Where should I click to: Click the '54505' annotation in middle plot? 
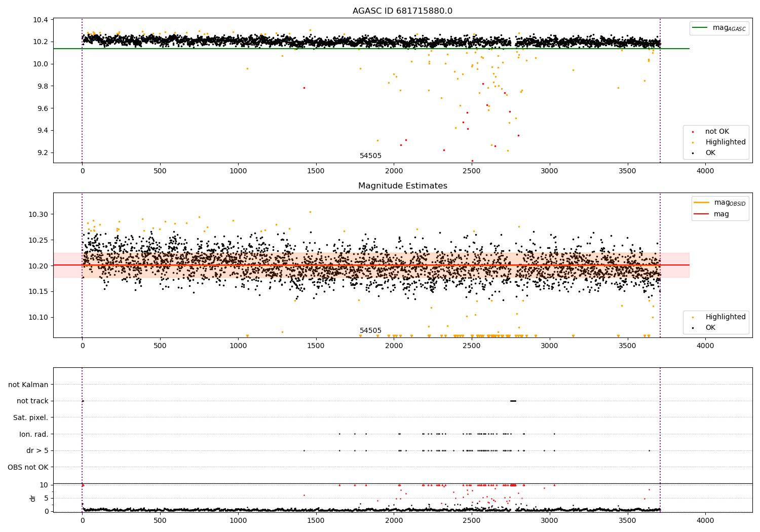370,331
